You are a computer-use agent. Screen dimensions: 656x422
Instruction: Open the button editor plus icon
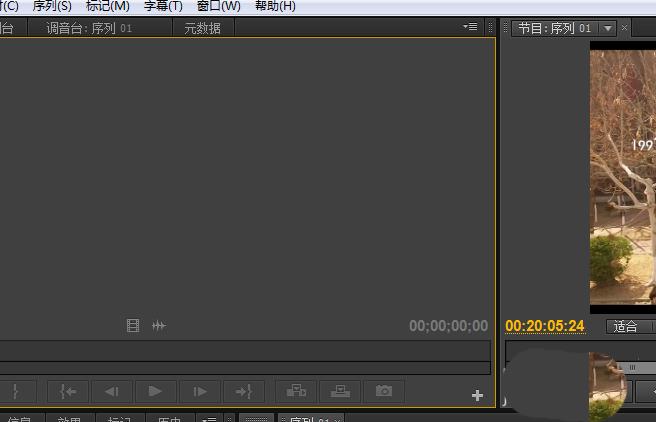click(477, 395)
